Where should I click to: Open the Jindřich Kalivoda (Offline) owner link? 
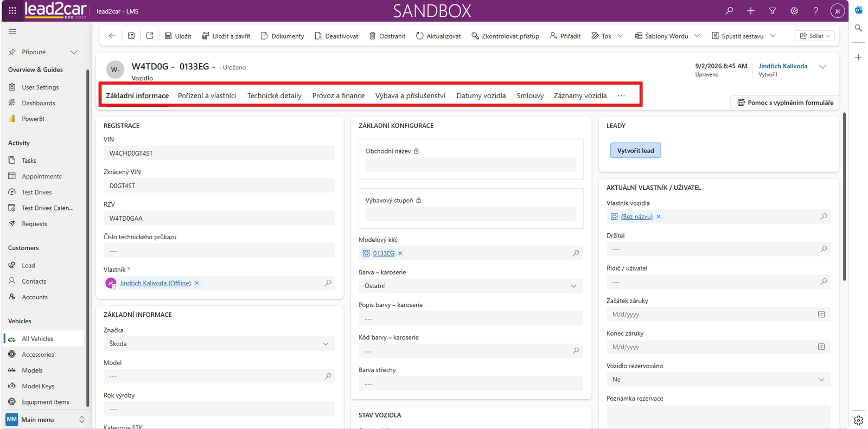coord(155,283)
